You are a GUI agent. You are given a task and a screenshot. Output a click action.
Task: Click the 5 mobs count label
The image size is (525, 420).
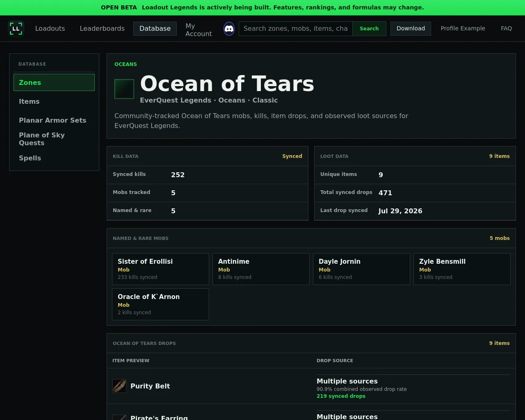(500, 238)
